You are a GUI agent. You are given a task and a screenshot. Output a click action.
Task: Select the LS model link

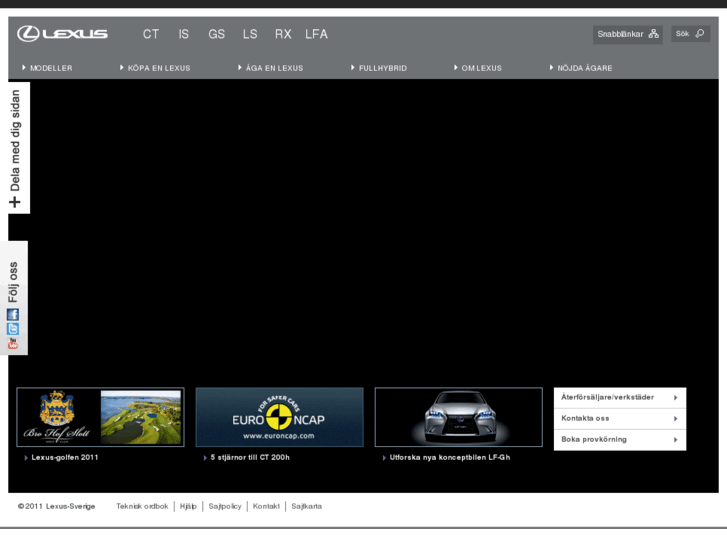tap(250, 34)
